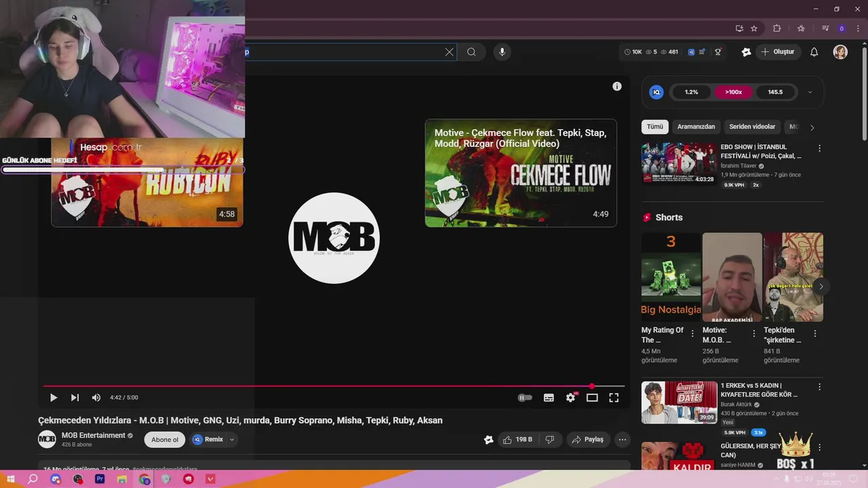Seek along the red video progress bar

pyautogui.click(x=334, y=386)
